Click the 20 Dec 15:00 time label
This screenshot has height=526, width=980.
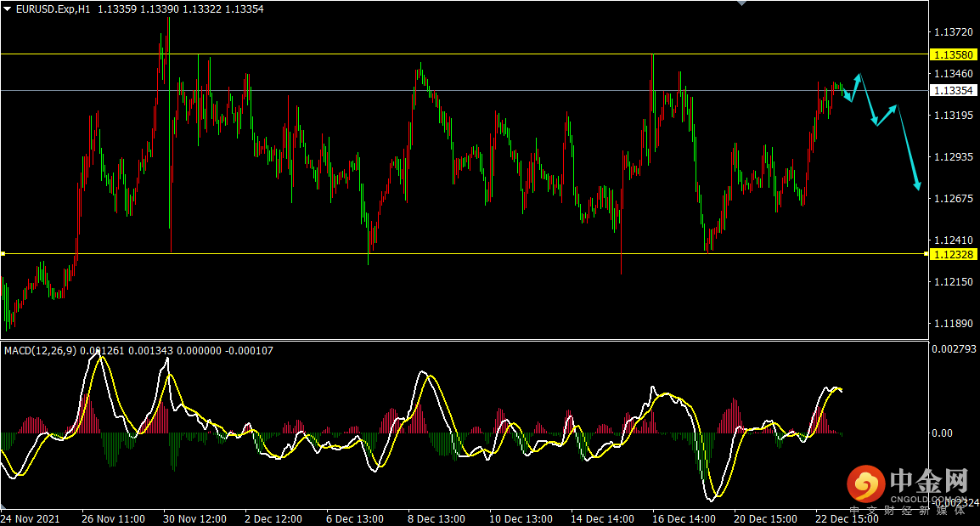[766, 519]
